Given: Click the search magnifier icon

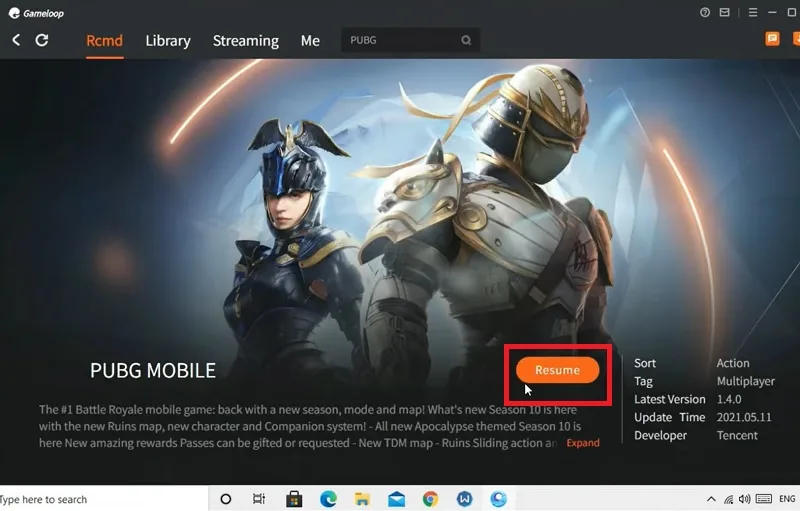Looking at the screenshot, I should 466,40.
